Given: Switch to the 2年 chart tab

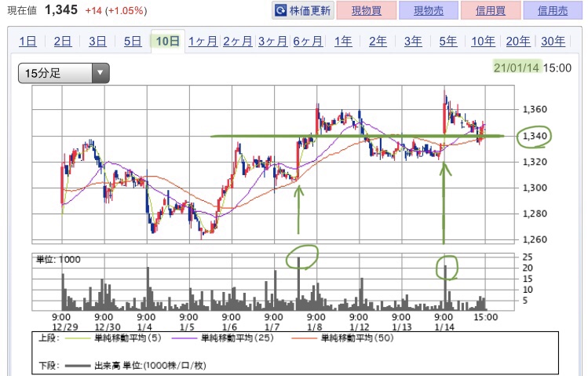Looking at the screenshot, I should (x=378, y=41).
